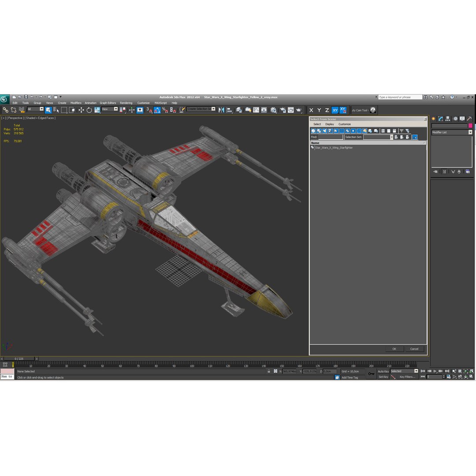The height and width of the screenshot is (476, 476).
Task: Click the Play Animation button
Action: click(x=435, y=371)
